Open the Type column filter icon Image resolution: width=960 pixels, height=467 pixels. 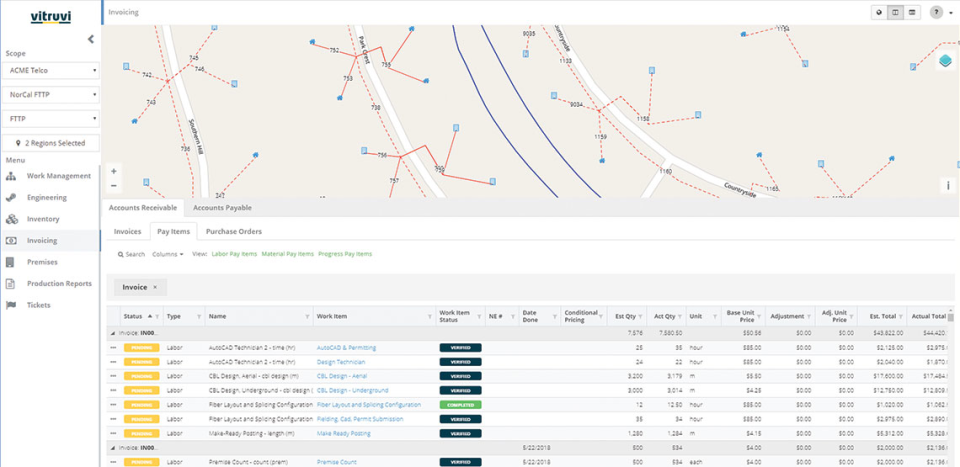coord(199,317)
